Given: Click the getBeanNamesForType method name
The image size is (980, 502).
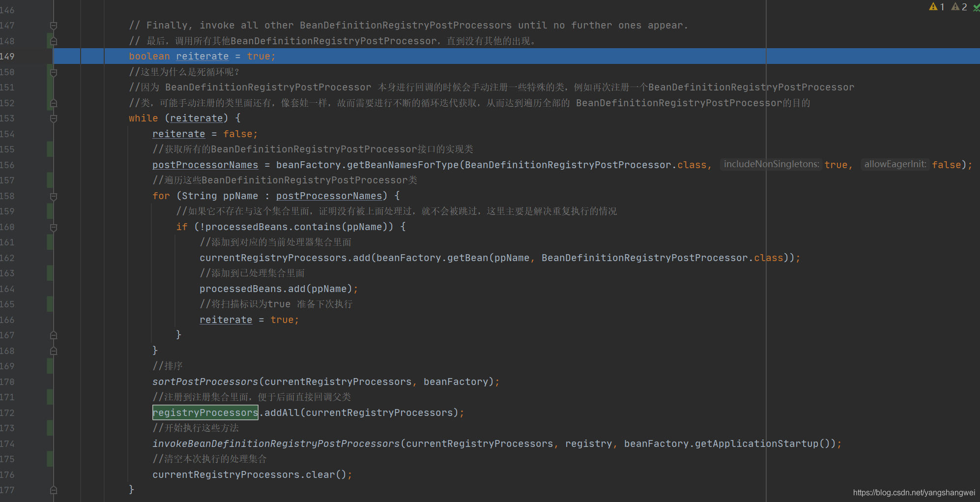Looking at the screenshot, I should pyautogui.click(x=403, y=165).
